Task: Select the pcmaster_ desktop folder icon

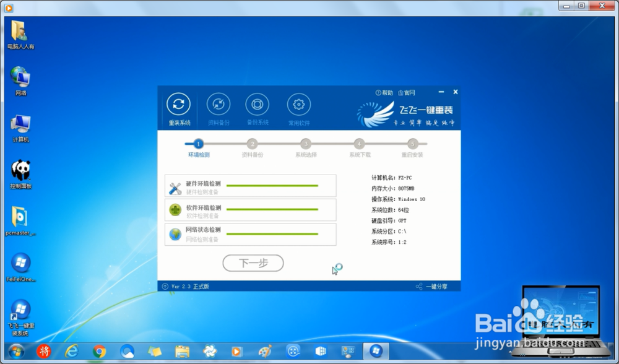Action: click(20, 221)
